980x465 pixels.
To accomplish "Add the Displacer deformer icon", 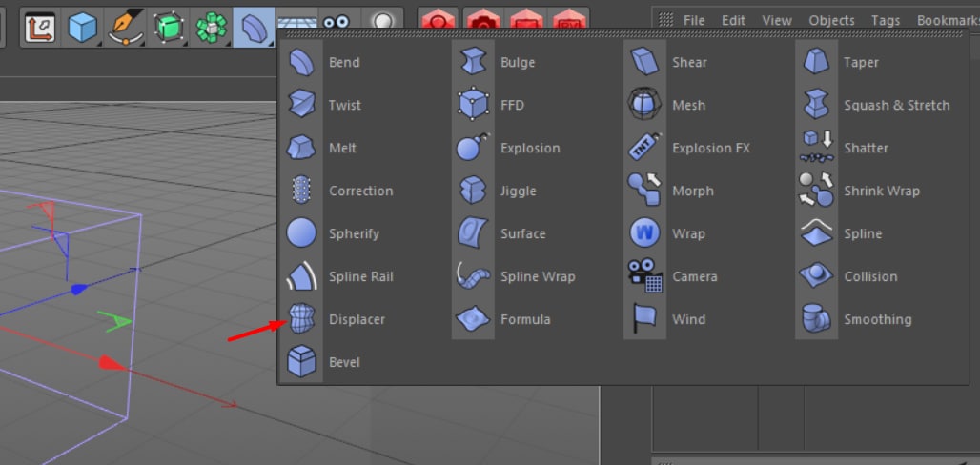I will tap(302, 319).
